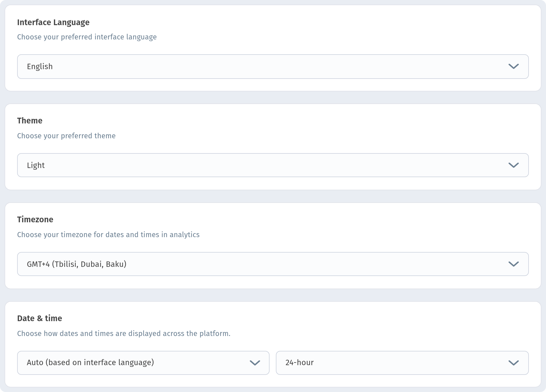Click the chevron arrow in the 24-hour field
The height and width of the screenshot is (392, 546).
[513, 363]
